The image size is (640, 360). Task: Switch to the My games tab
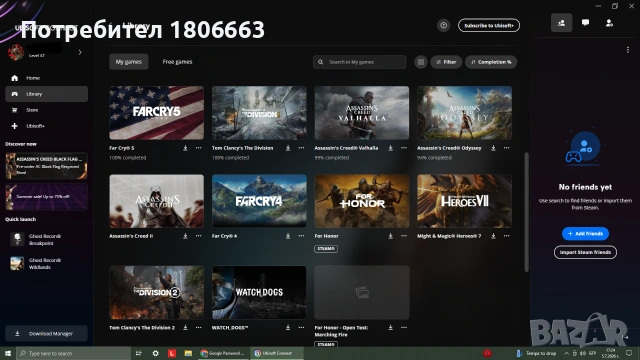129,62
